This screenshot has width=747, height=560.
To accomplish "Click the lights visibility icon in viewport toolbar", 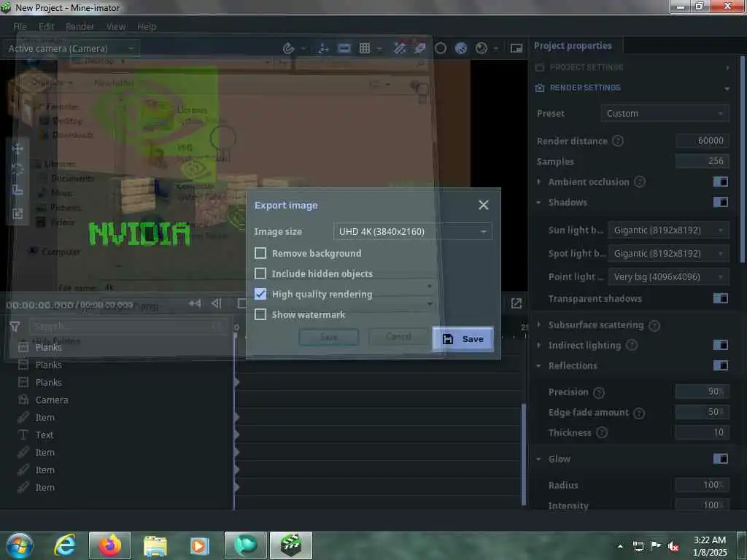I will point(419,48).
